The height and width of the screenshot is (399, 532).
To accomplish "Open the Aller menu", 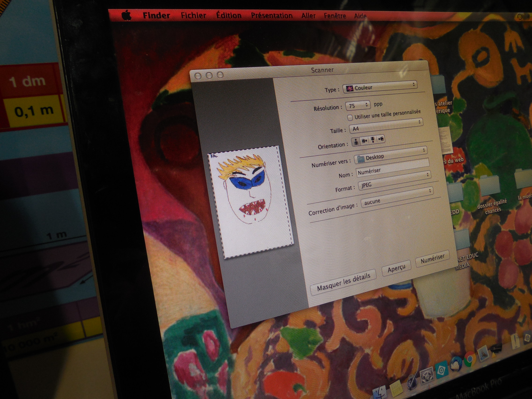I will [x=308, y=16].
